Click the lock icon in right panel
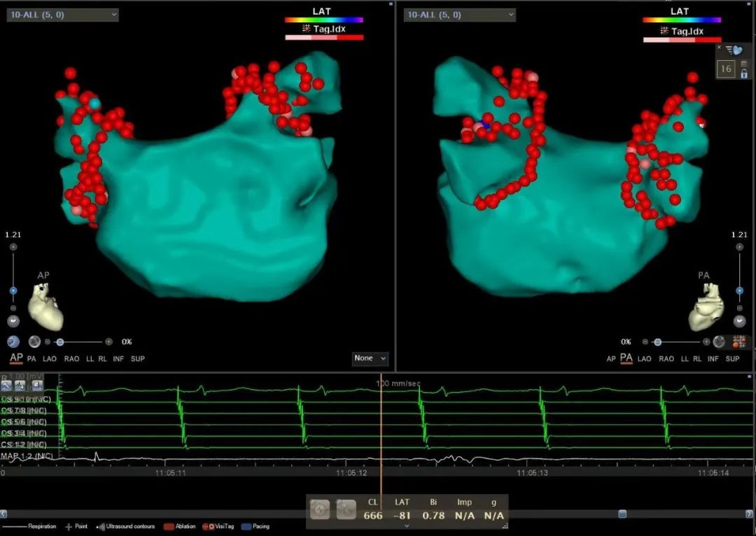 (743, 73)
